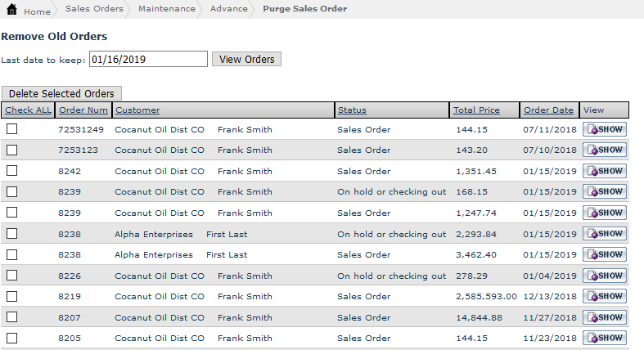Show details for order 8242
644x350 pixels.
604,171
